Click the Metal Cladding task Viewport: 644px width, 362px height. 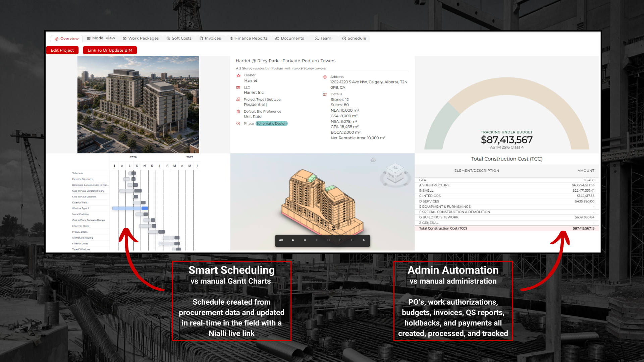tap(80, 214)
